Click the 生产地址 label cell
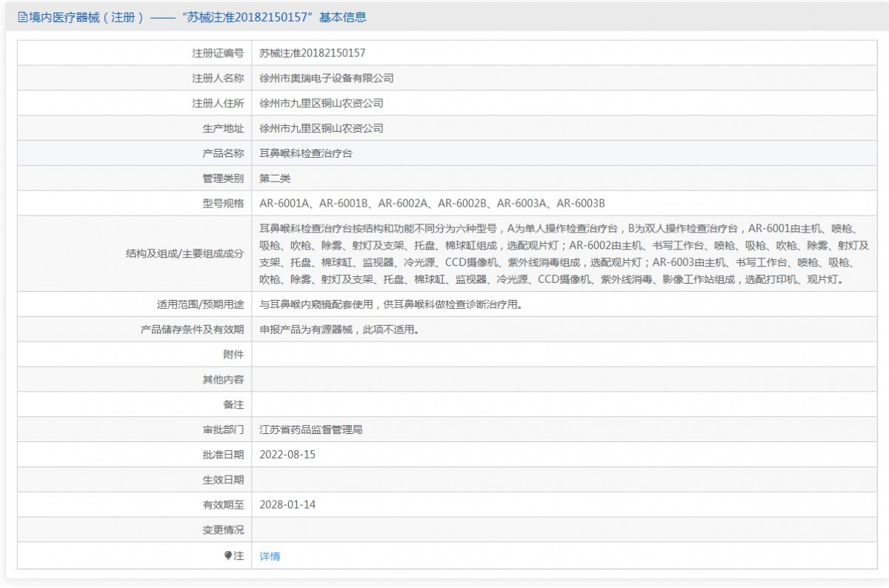 pyautogui.click(x=134, y=129)
